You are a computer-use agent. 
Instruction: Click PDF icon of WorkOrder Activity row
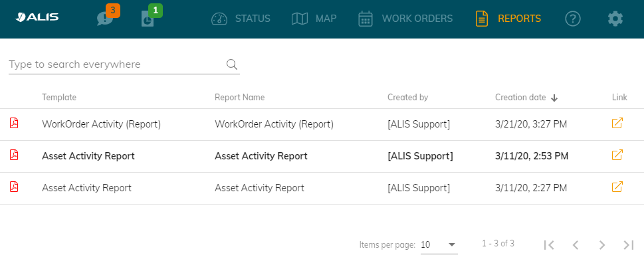(x=14, y=123)
